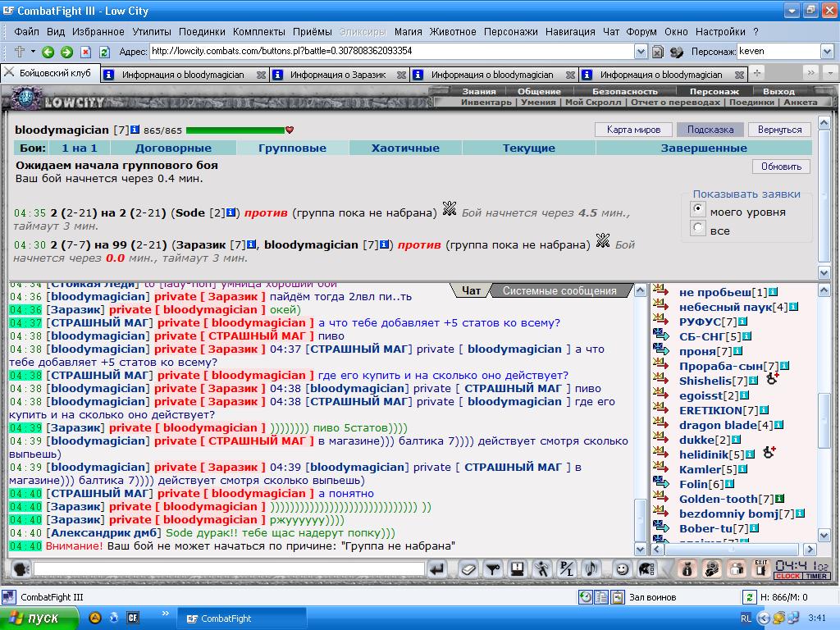The width and height of the screenshot is (840, 630).
Task: Click the money bag icon in bottom toolbar
Action: tap(687, 568)
